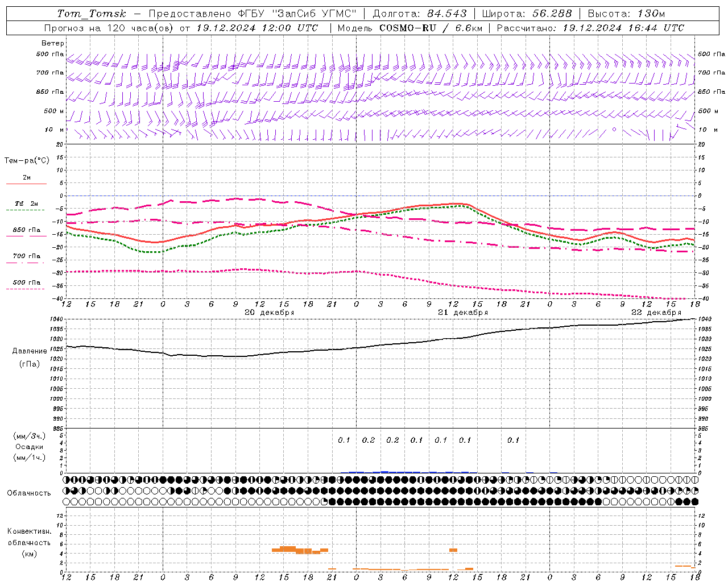Select the Осадки panel label

coord(30,447)
